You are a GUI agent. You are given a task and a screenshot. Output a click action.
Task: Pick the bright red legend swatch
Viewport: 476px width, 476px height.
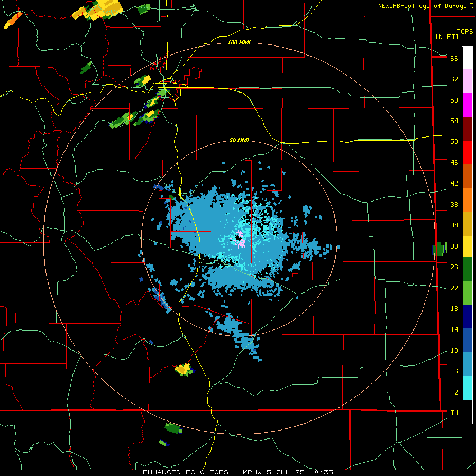pos(467,152)
